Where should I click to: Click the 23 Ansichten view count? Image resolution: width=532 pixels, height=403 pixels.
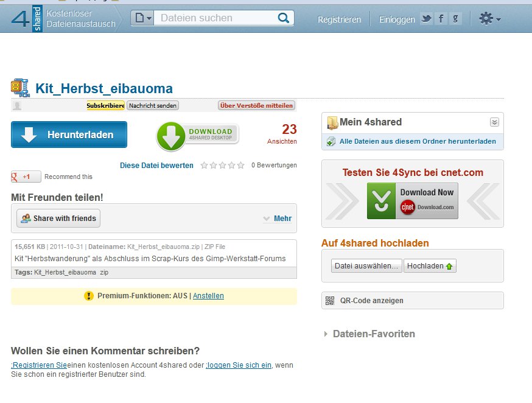click(282, 134)
